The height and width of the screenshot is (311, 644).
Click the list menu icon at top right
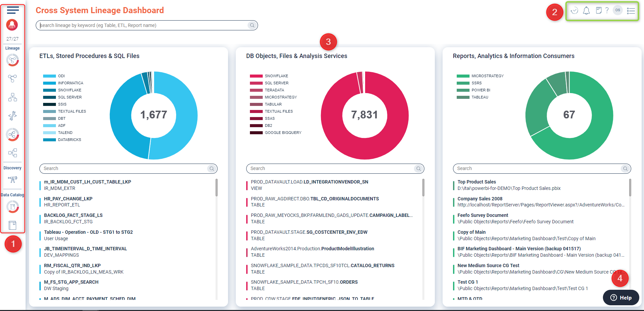[631, 11]
